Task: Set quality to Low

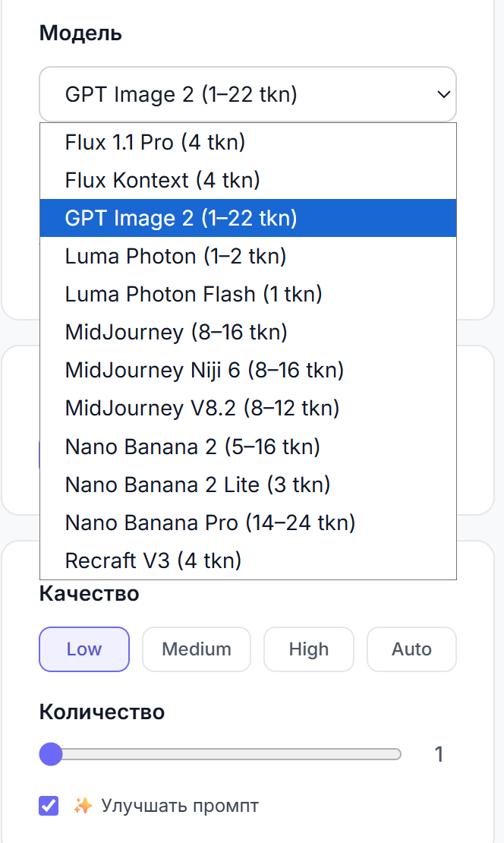Action: click(x=84, y=649)
